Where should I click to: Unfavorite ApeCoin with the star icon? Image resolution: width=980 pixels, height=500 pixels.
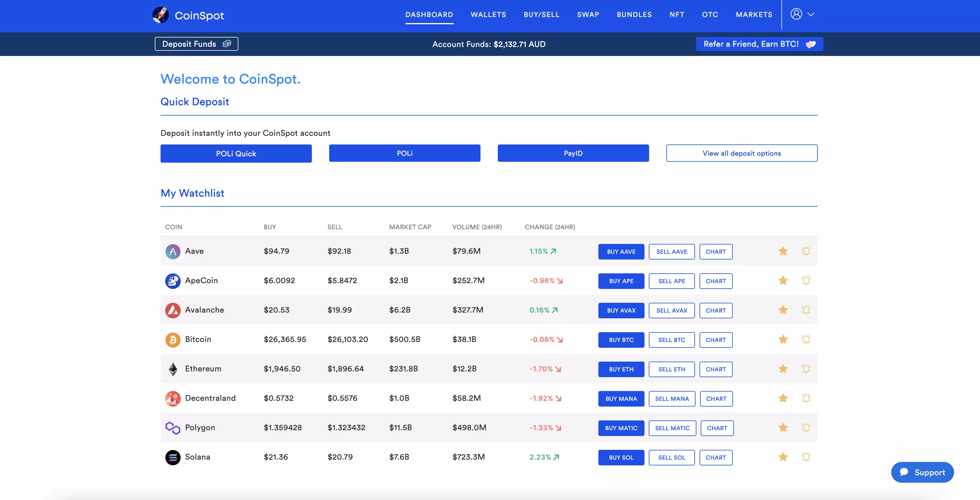click(x=783, y=281)
